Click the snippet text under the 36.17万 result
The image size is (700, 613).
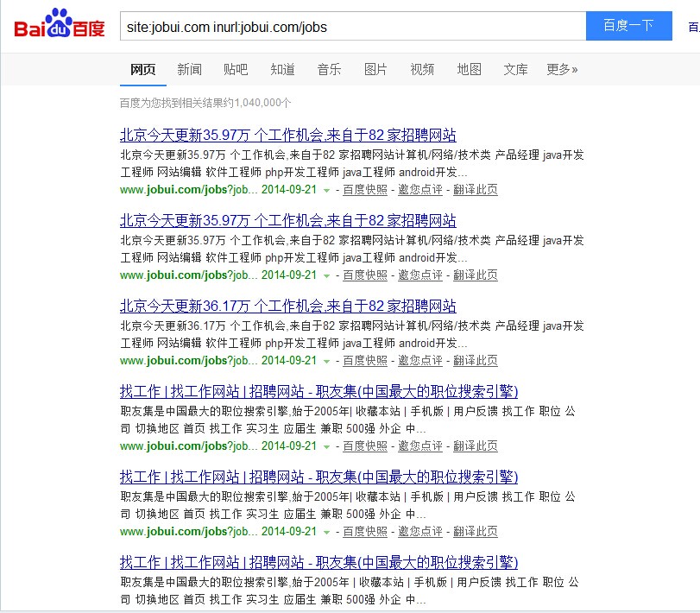point(352,334)
